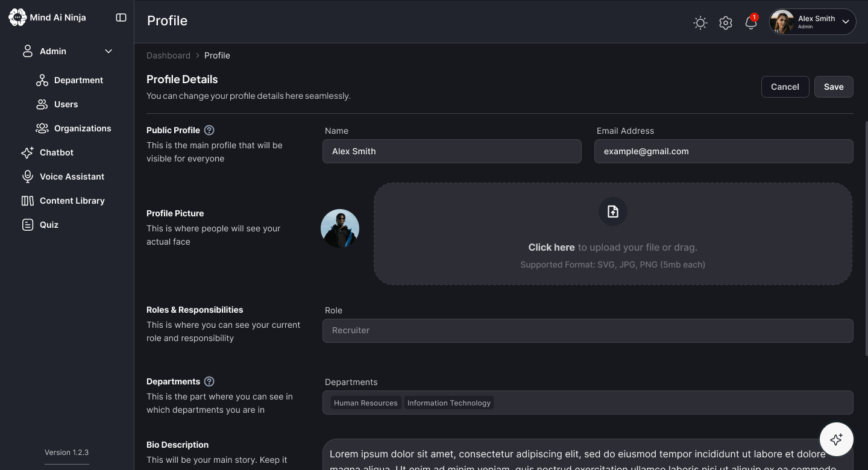Click the Organizations group icon
The height and width of the screenshot is (470, 868).
[42, 128]
